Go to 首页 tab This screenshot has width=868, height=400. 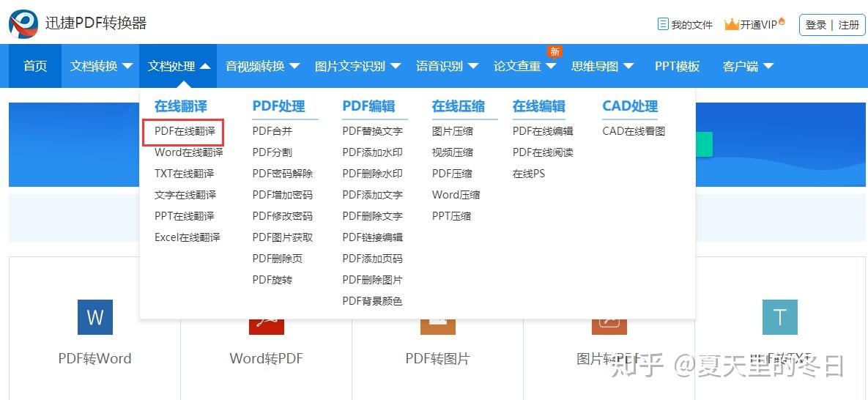[x=35, y=66]
